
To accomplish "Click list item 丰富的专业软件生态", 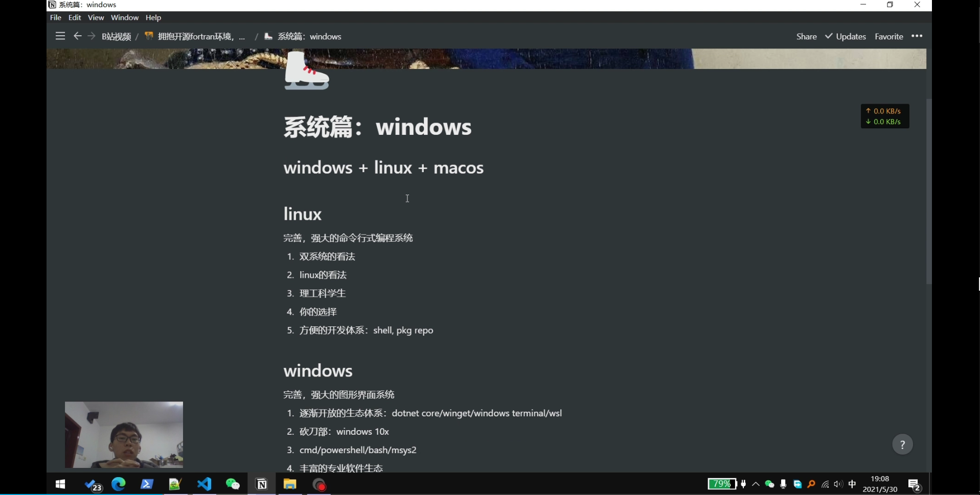I will pyautogui.click(x=341, y=468).
